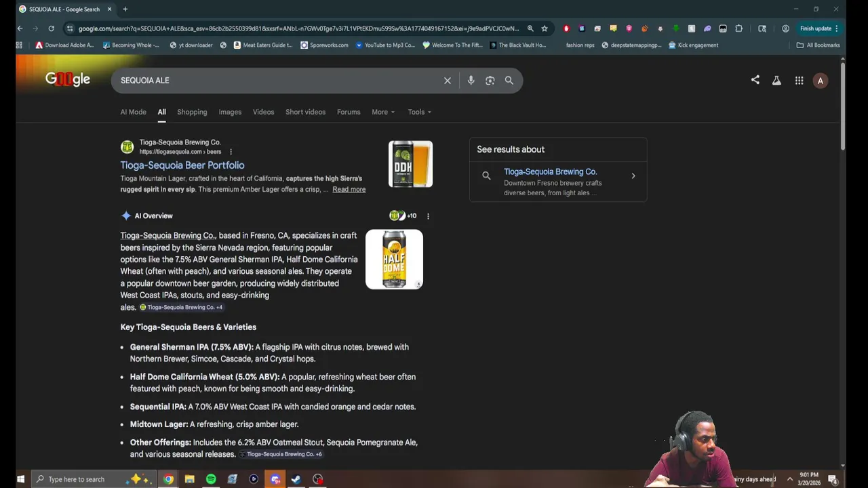The width and height of the screenshot is (868, 488).
Task: Open the Google account avatar 'A'
Action: tap(821, 81)
